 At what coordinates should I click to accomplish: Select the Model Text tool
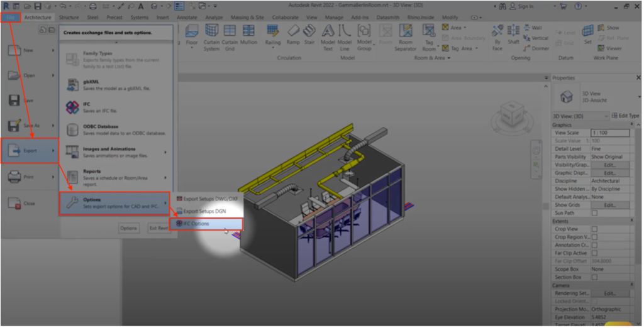point(328,37)
